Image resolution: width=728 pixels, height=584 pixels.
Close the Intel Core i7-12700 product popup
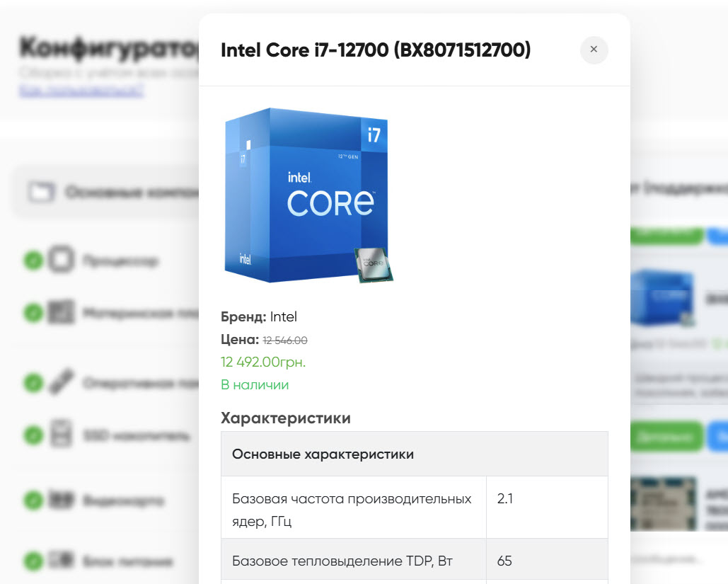pos(594,50)
